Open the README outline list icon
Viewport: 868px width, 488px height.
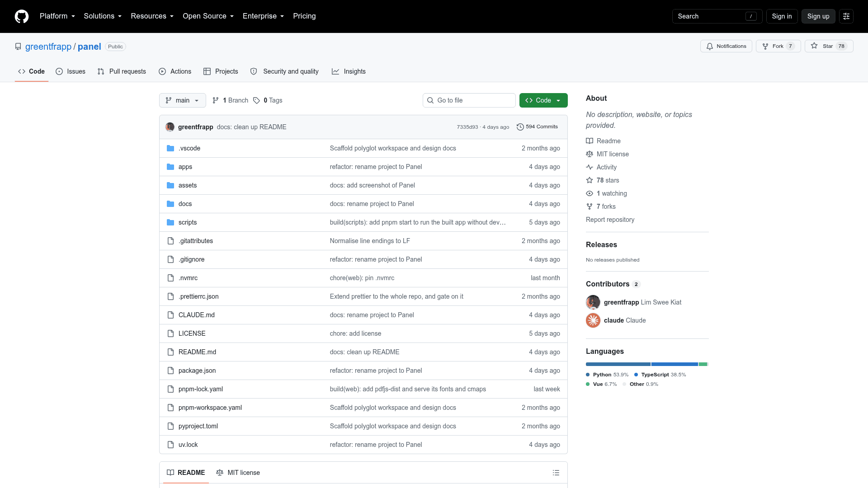click(556, 473)
